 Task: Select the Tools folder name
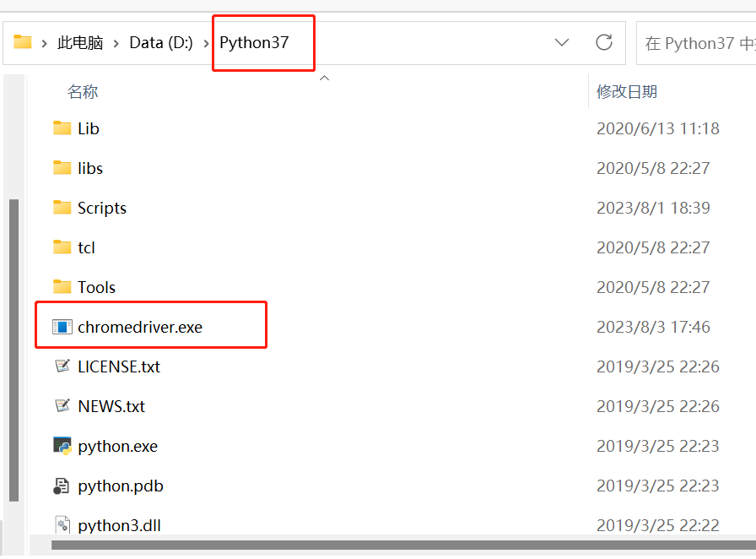96,287
